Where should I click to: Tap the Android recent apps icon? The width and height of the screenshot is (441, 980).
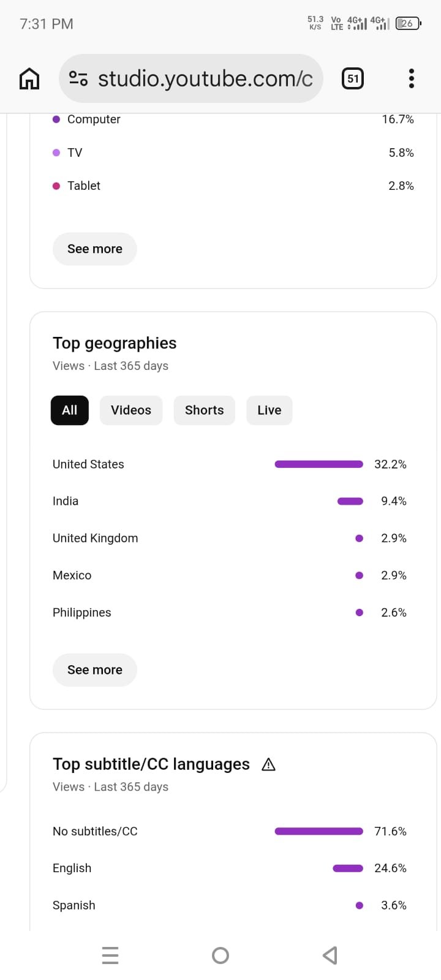(x=110, y=956)
